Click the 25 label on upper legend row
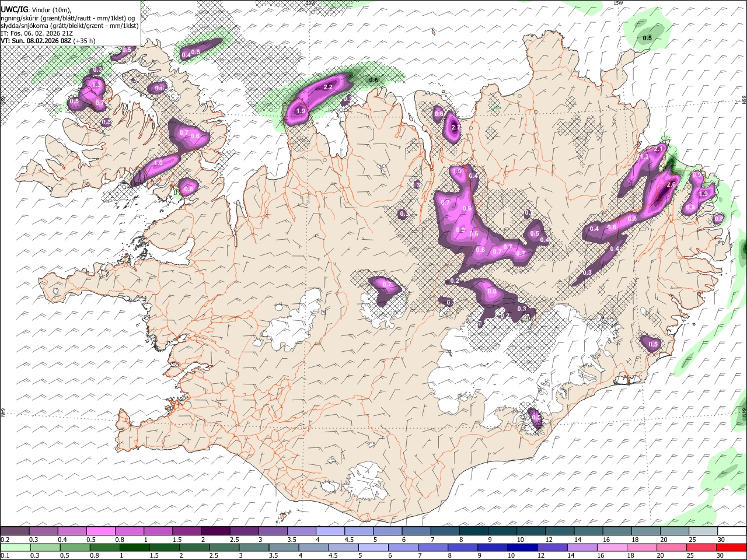Screen dimensions: 747x560 692,540
